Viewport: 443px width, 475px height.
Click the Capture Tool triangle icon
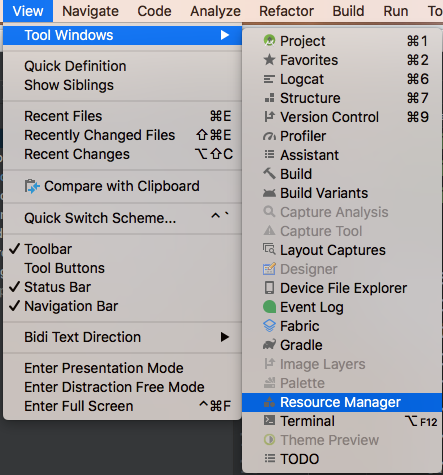(x=269, y=231)
